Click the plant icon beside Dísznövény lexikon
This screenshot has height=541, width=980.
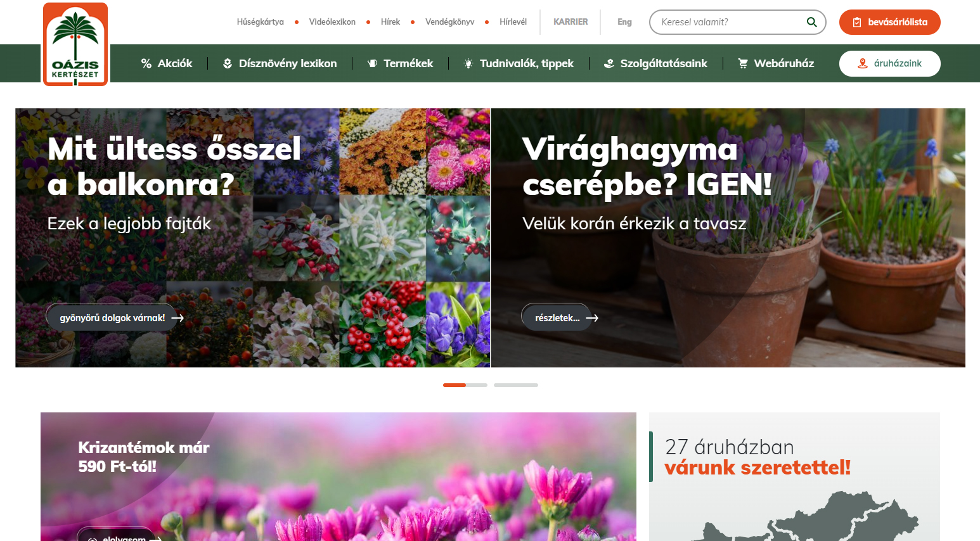(228, 63)
